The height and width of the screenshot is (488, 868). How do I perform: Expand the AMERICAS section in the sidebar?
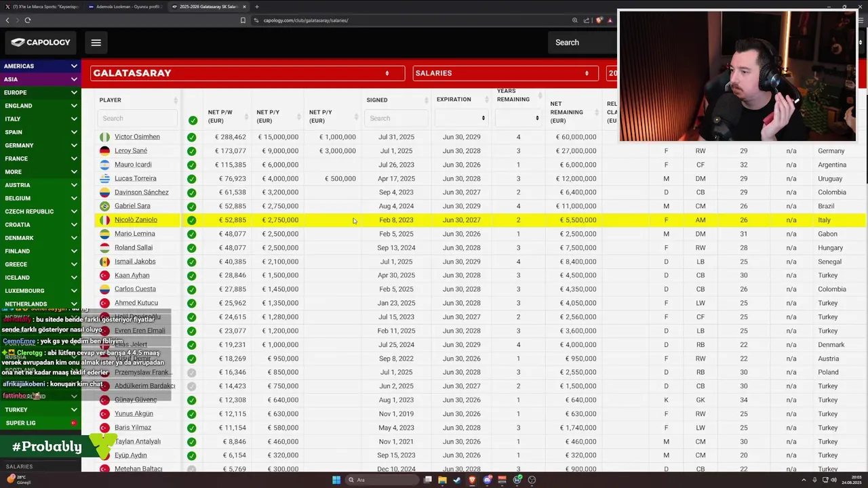coord(40,66)
